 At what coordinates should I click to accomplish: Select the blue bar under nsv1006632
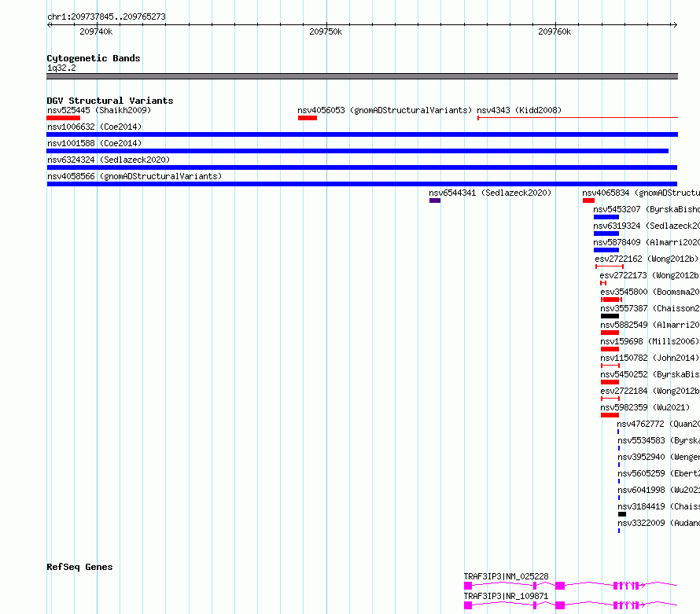coord(362,134)
